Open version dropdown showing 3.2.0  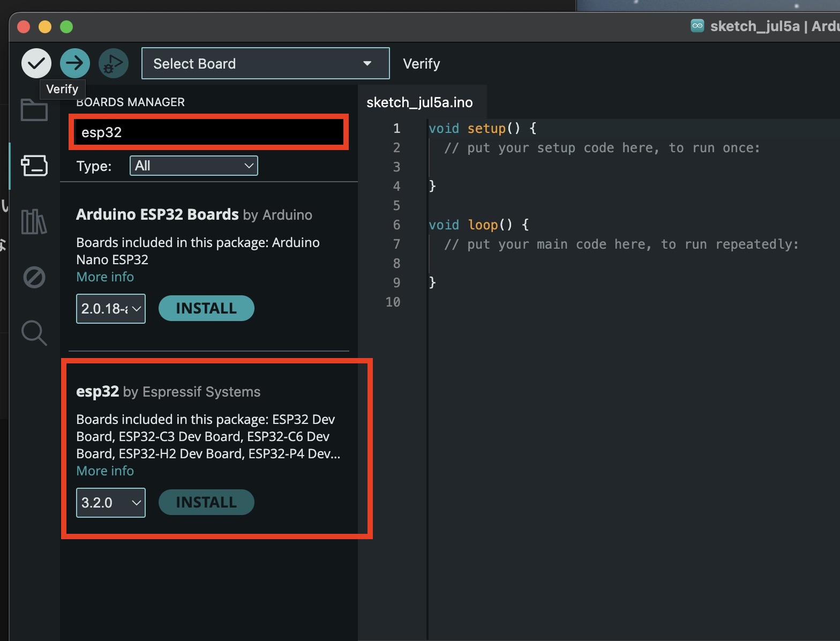tap(111, 503)
